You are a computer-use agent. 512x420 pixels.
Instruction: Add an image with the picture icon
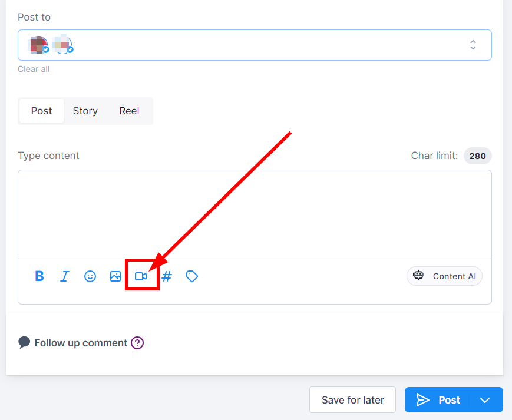[x=115, y=276]
